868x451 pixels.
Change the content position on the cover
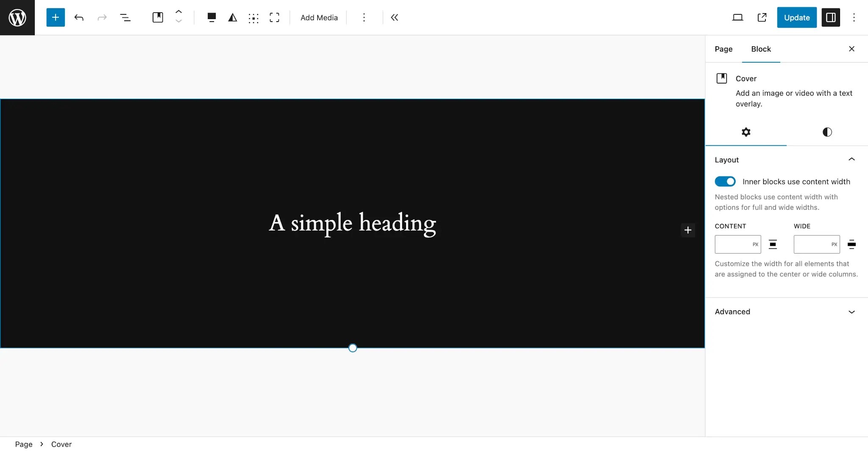253,17
